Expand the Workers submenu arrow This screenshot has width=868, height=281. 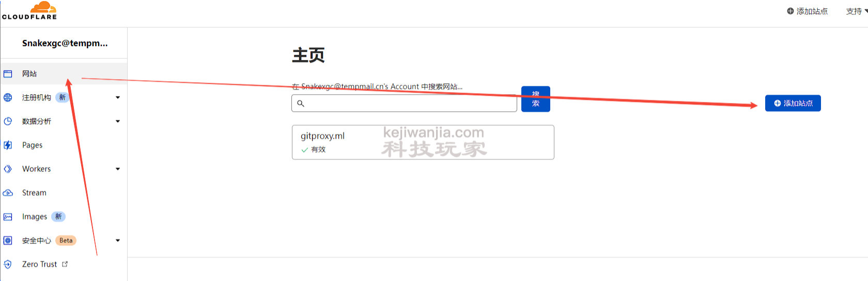pyautogui.click(x=118, y=169)
